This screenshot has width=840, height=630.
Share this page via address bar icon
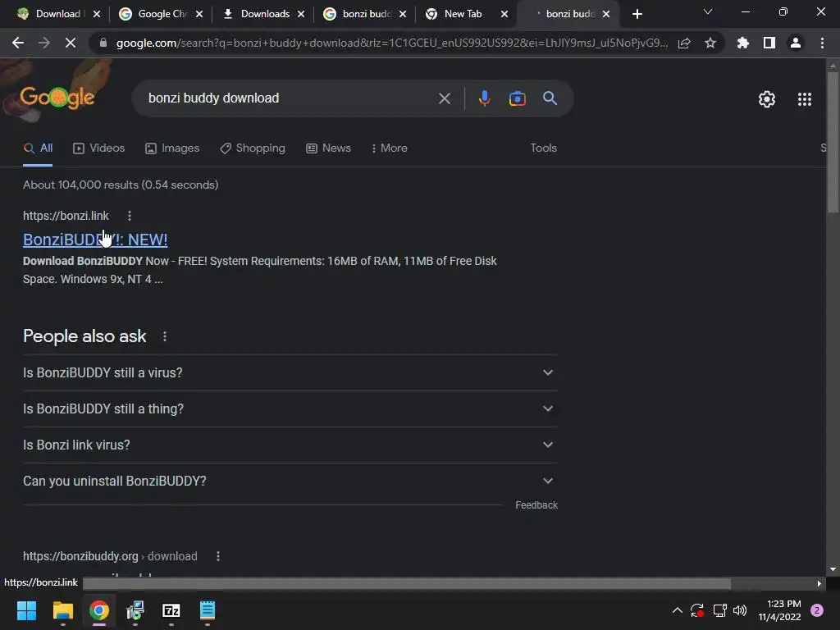tap(684, 43)
